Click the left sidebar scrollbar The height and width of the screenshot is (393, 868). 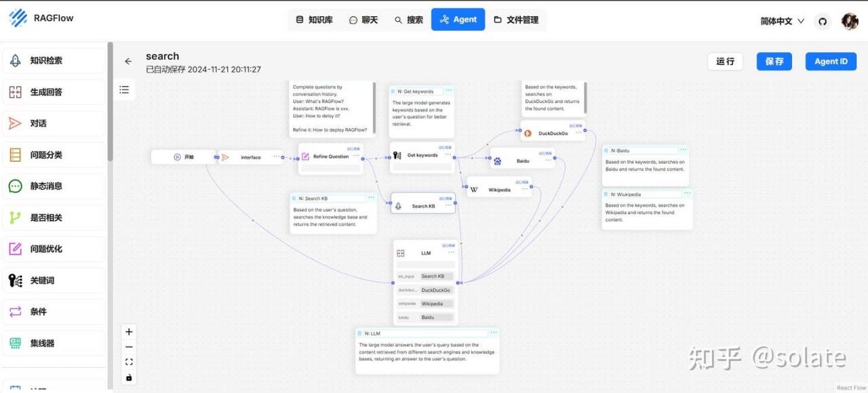[x=111, y=102]
